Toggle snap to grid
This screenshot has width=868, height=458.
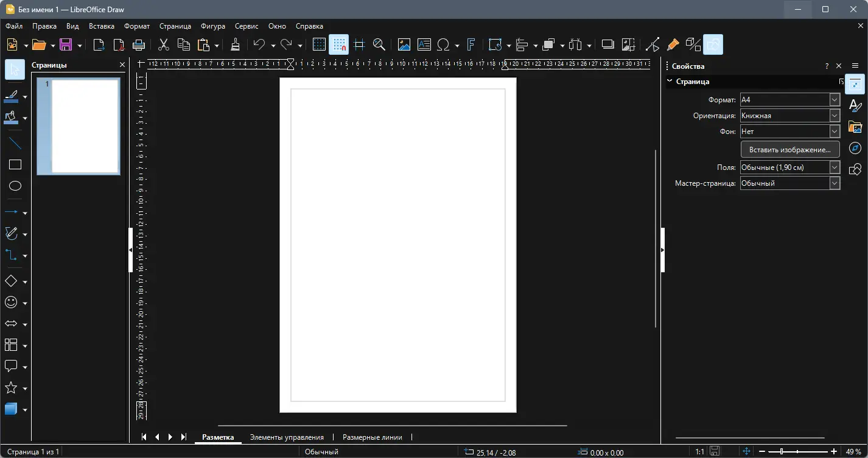coord(339,44)
